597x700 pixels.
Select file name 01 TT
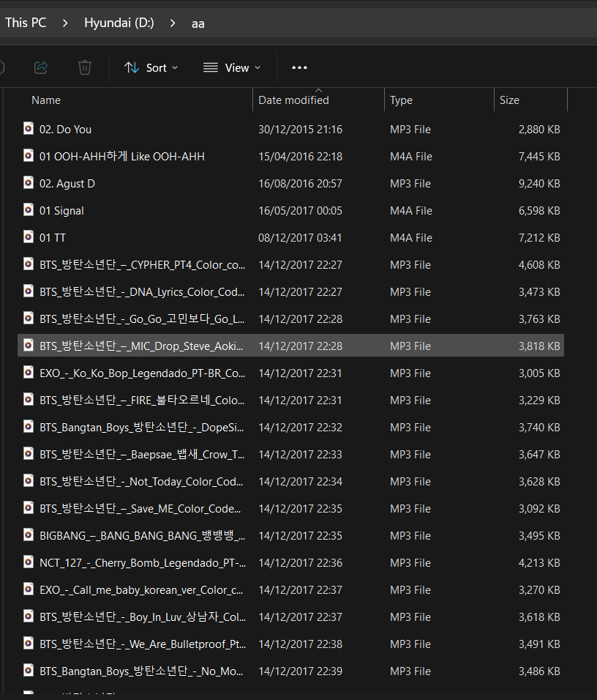tap(53, 238)
